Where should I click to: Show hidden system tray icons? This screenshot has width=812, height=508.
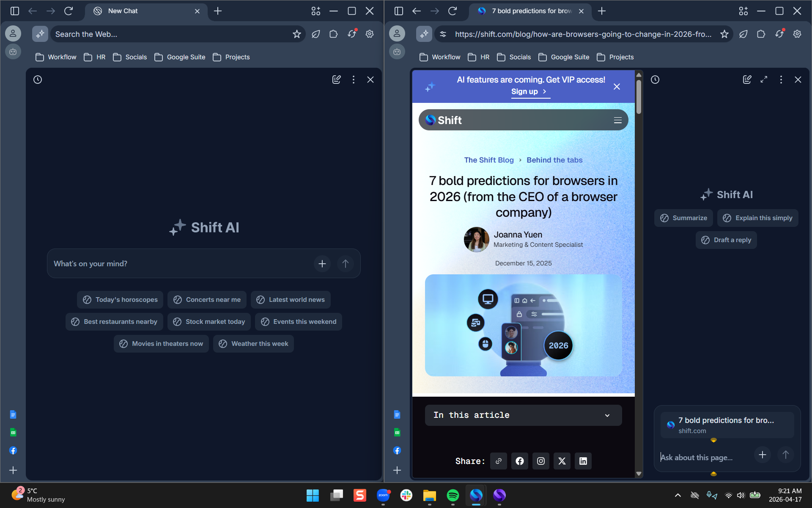coord(678,495)
